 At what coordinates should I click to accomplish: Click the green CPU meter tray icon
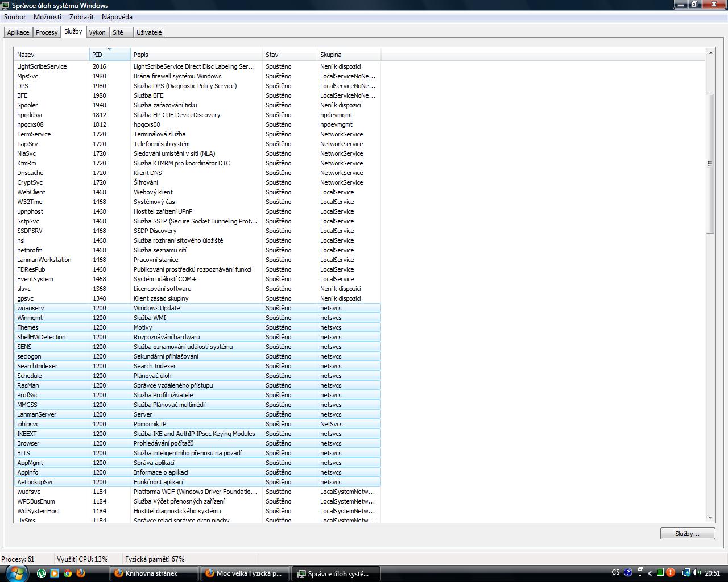pyautogui.click(x=660, y=573)
